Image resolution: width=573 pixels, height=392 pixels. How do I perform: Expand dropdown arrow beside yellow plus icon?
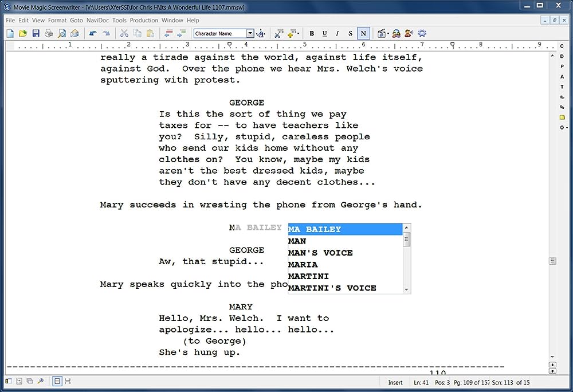(298, 34)
